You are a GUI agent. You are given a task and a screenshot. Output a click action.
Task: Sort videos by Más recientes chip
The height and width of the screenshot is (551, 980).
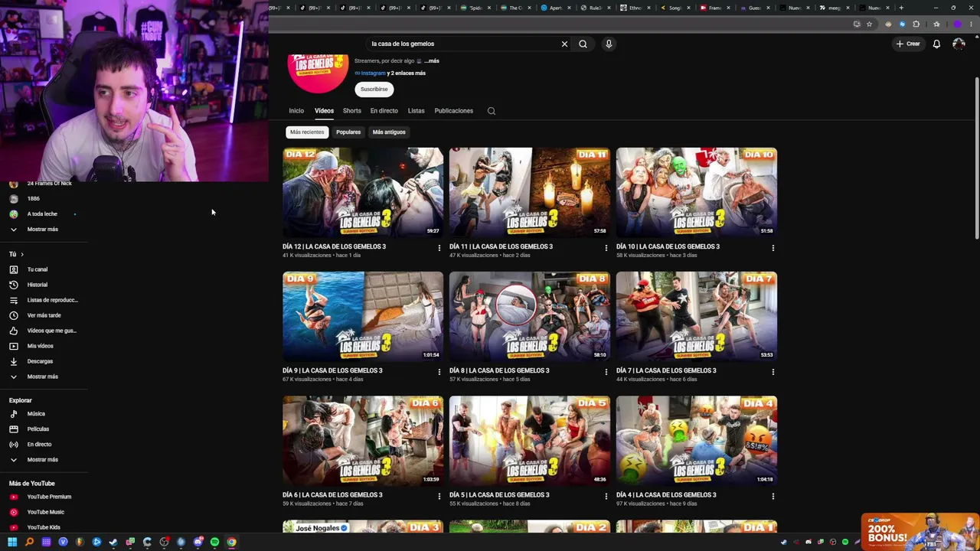click(307, 132)
